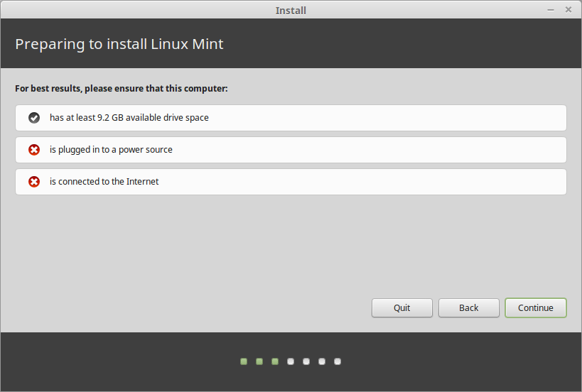Screen dimensions: 582x392
Task: Click the red X icon beside power source
Action: (x=34, y=150)
